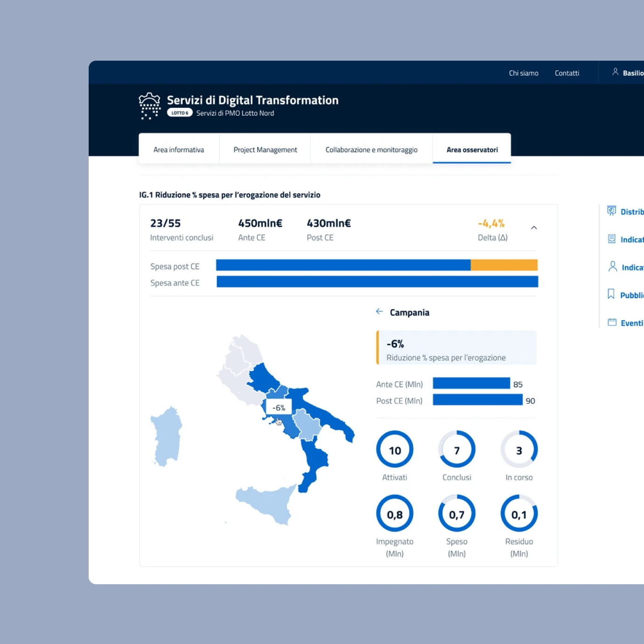Click the Campania region heading
Image resolution: width=644 pixels, height=644 pixels.
pos(410,312)
